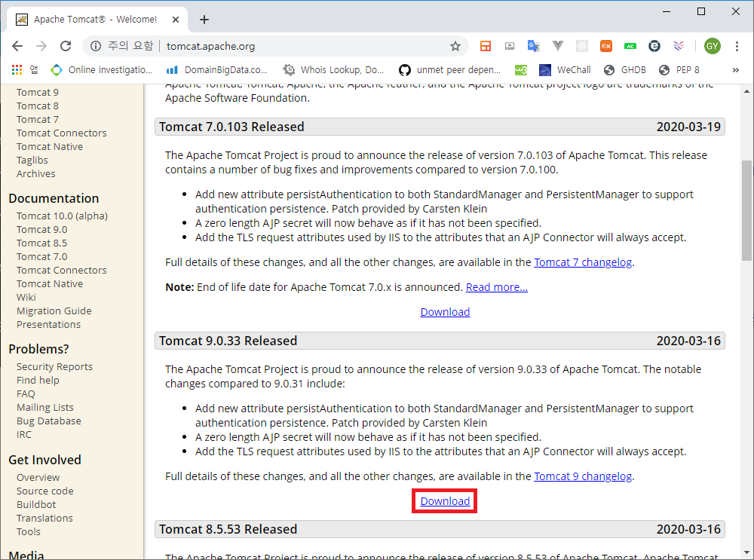Open the site security info icon
This screenshot has width=754, height=560.
click(96, 46)
